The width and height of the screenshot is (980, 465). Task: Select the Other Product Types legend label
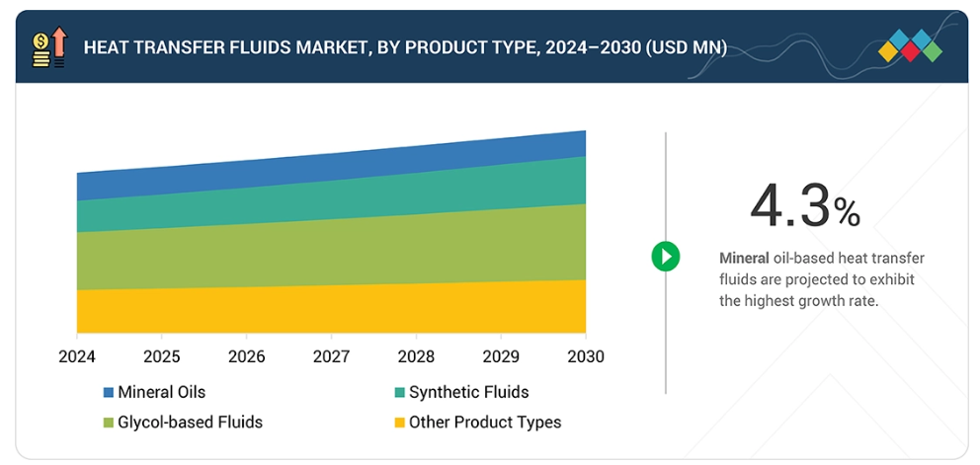pos(484,422)
